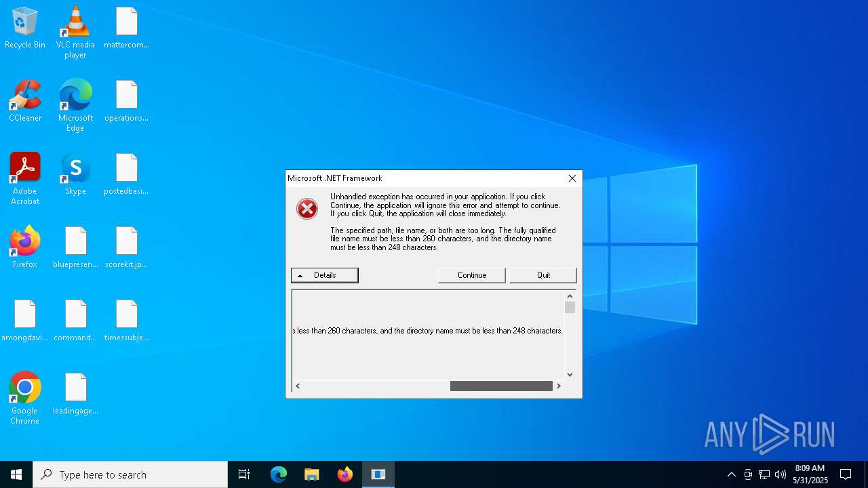Select the command... file icon
This screenshot has height=488, width=868.
pos(75,321)
